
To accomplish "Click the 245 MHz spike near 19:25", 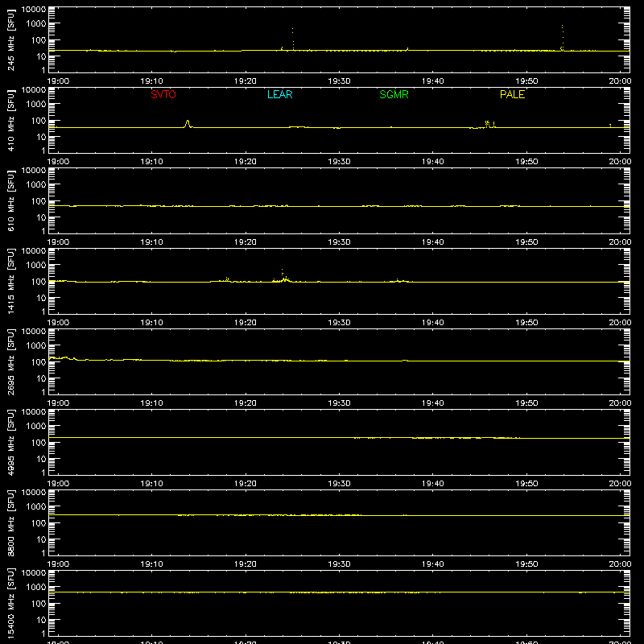I will 293,39.
